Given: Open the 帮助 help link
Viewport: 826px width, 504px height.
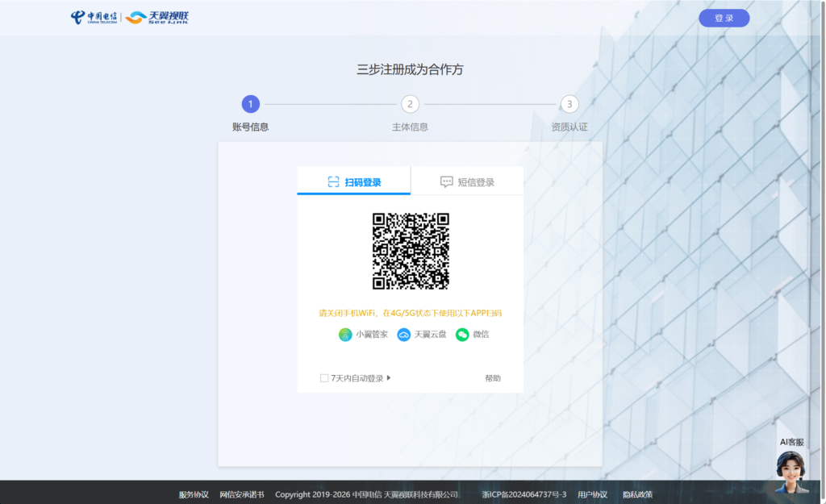Looking at the screenshot, I should pos(493,378).
